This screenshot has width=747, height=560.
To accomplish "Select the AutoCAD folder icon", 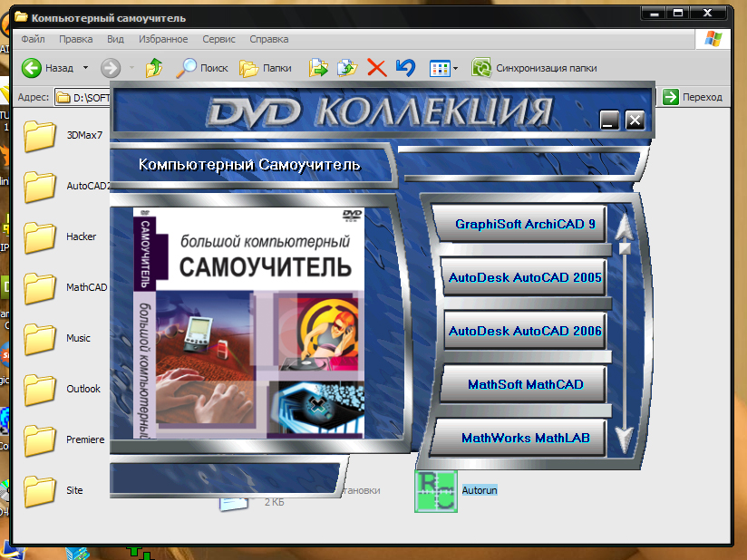I will [x=40, y=187].
